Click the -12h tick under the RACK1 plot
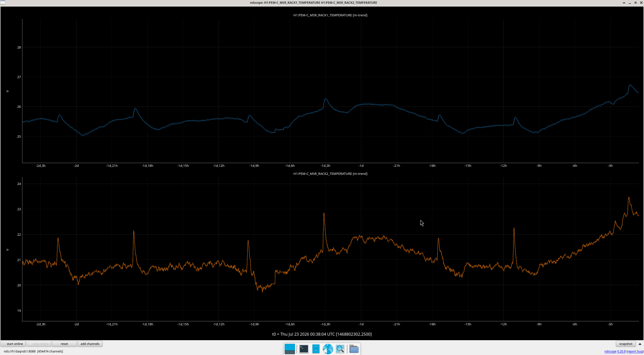The height and width of the screenshot is (355, 644). coord(503,166)
